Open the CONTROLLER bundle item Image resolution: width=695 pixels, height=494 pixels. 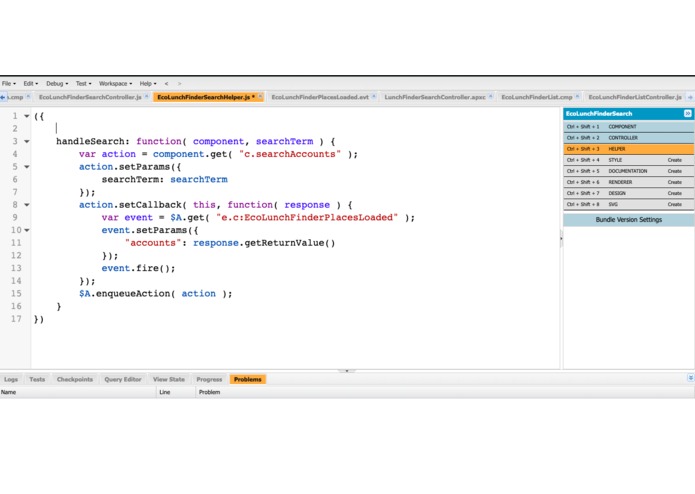coord(629,138)
